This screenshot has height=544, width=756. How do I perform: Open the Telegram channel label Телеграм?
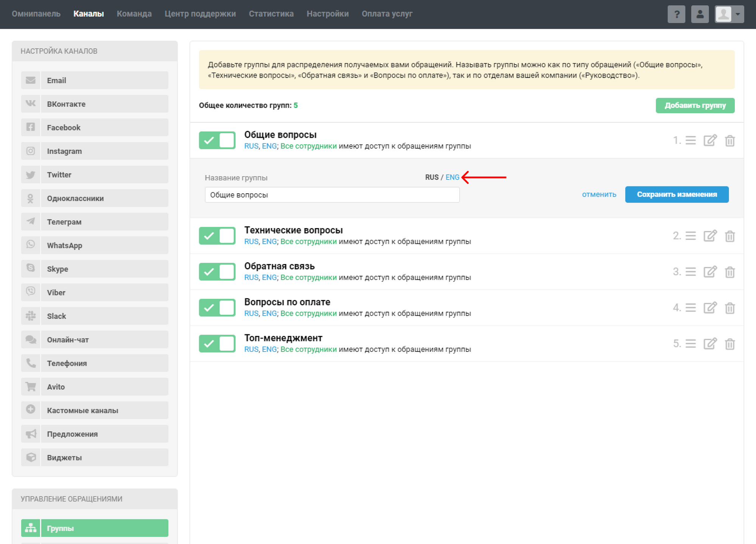64,222
